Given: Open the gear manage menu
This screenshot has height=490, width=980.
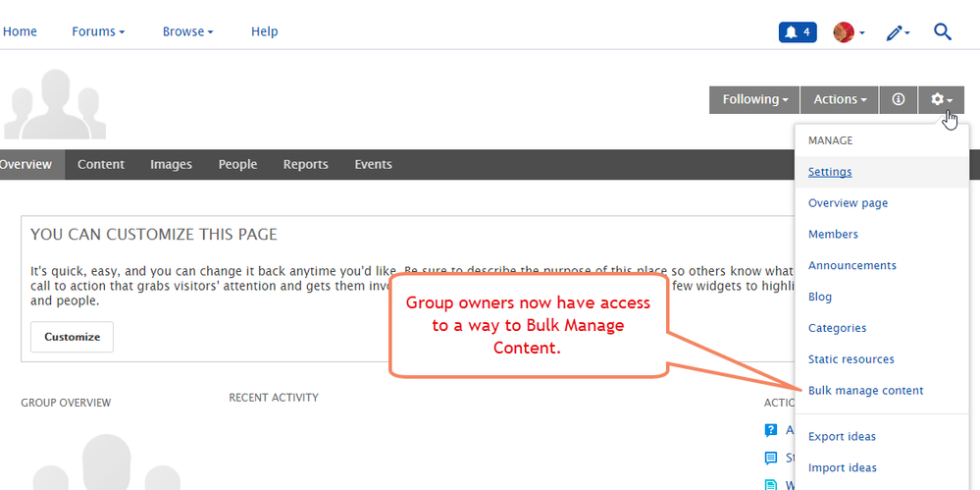Looking at the screenshot, I should 941,99.
